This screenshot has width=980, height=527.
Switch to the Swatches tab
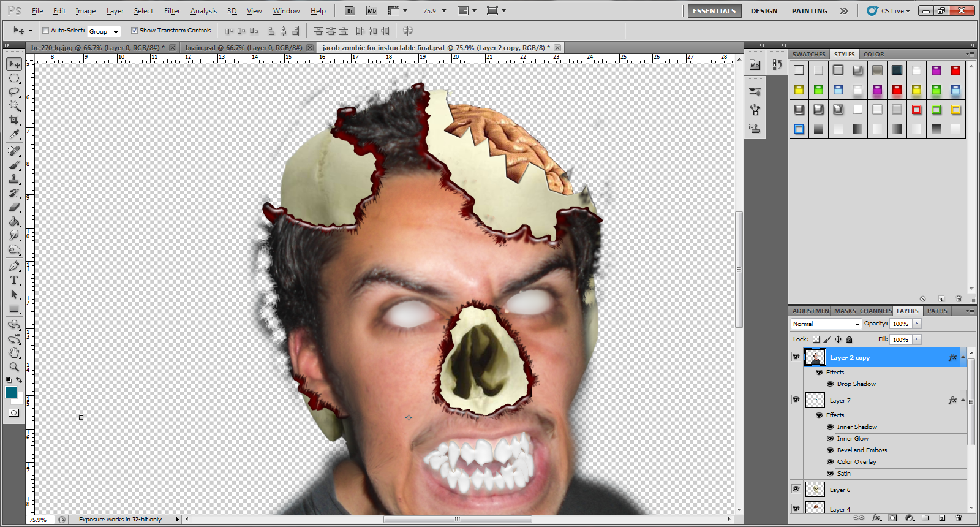(x=809, y=54)
